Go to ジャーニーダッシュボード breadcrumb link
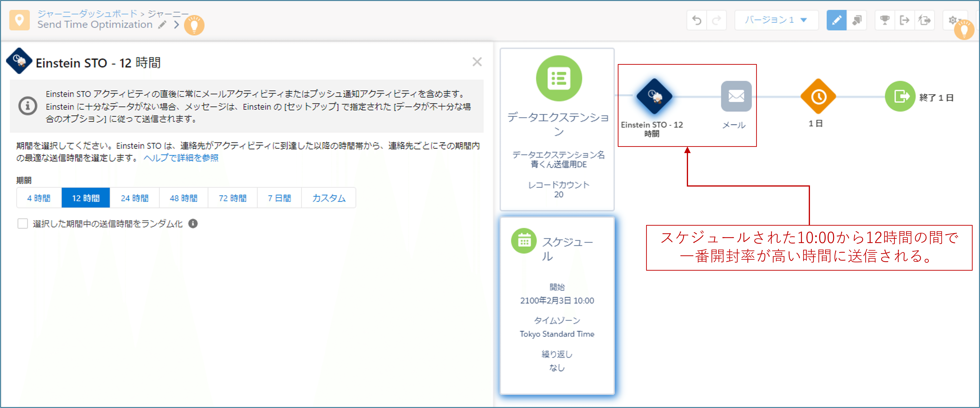Screen dimensions: 980x408 (87, 14)
